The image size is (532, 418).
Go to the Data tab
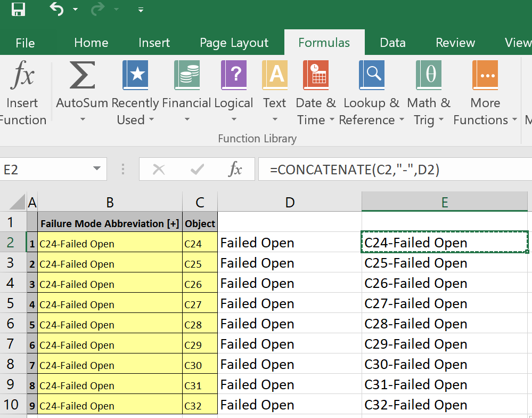click(x=392, y=43)
